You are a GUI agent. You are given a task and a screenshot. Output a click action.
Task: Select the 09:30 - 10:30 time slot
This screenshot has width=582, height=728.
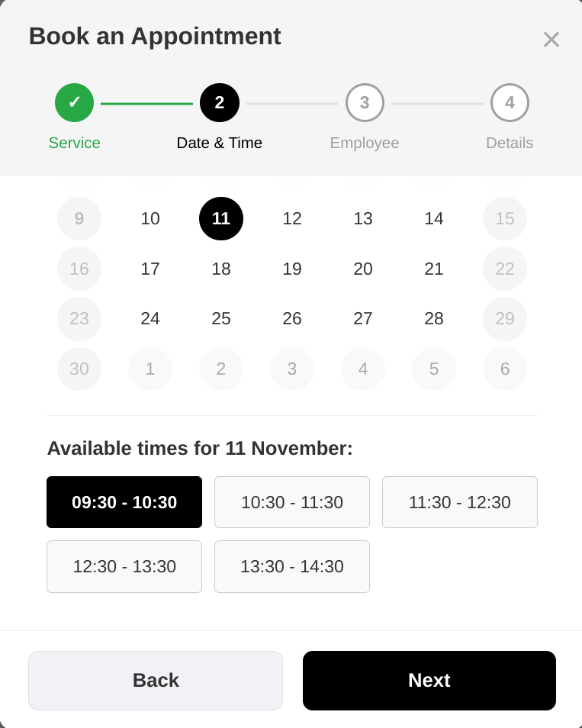point(124,502)
